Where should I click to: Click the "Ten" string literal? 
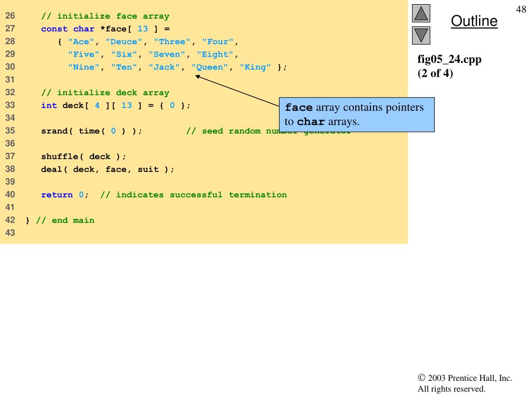click(x=124, y=67)
